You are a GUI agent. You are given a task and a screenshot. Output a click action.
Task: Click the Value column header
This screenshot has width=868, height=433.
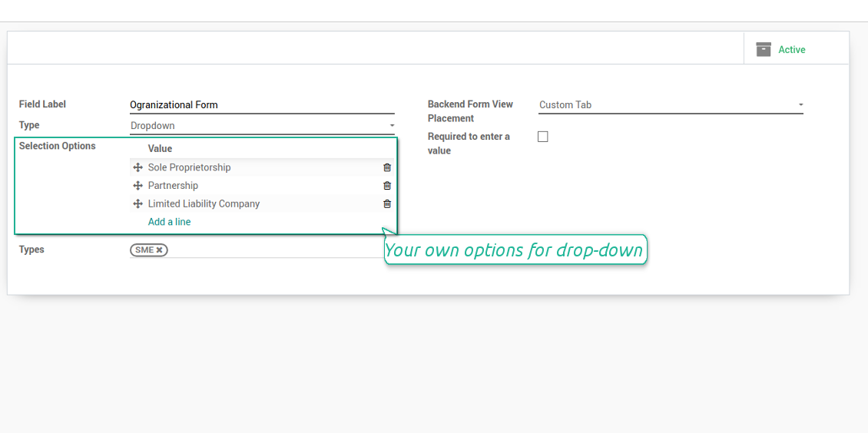pos(160,149)
